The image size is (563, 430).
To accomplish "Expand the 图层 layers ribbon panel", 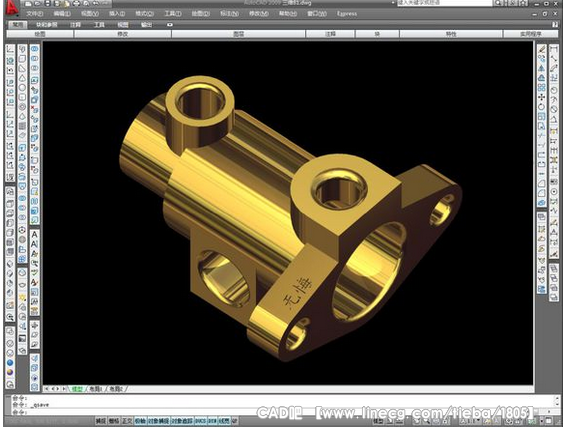I will (x=238, y=34).
